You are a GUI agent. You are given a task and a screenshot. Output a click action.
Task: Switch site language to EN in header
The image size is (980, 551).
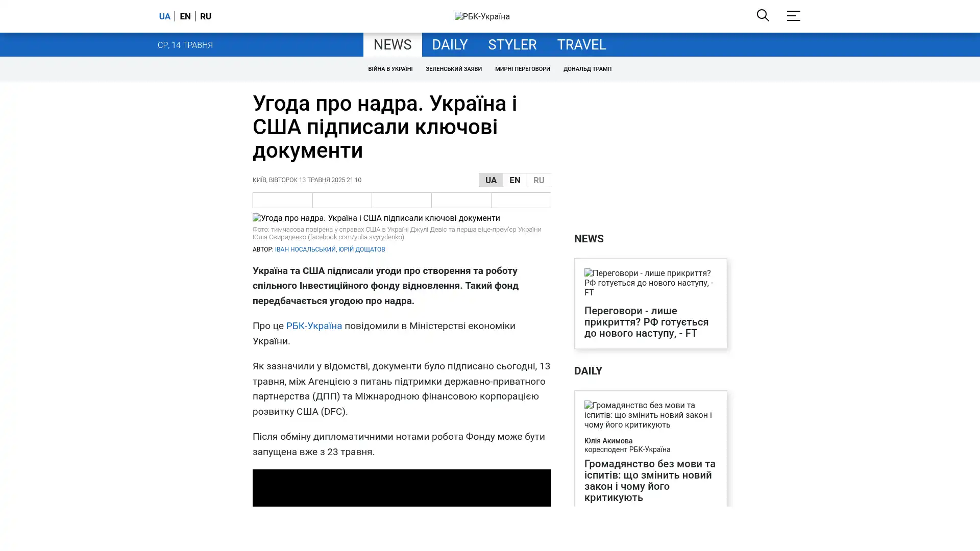[185, 16]
